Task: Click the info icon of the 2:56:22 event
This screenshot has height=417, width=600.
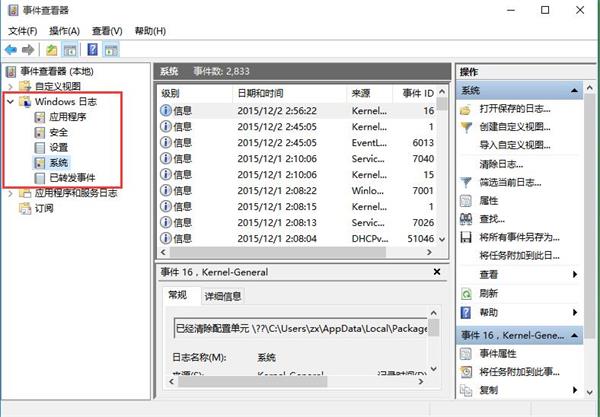Action: 165,111
